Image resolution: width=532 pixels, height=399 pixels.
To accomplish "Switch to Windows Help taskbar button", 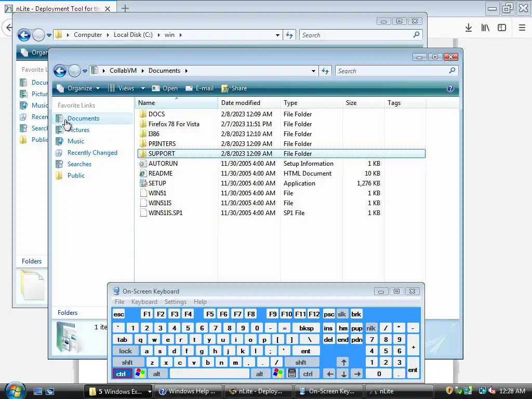I will pyautogui.click(x=189, y=391).
